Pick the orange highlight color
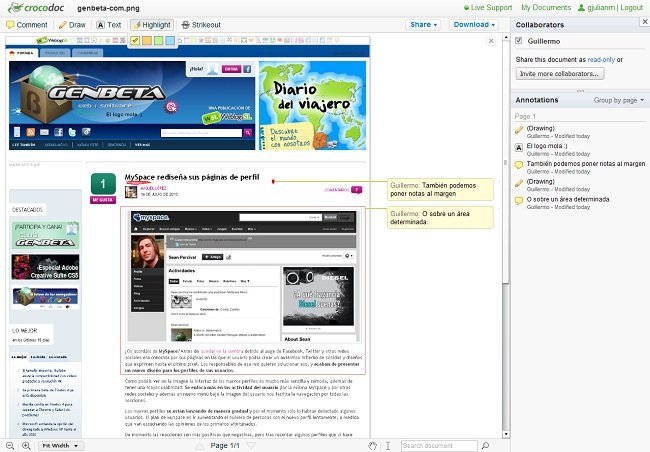 [147, 41]
